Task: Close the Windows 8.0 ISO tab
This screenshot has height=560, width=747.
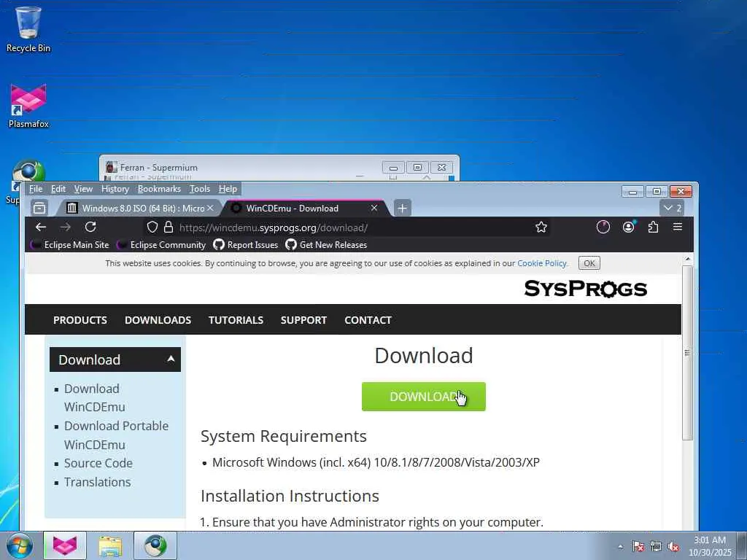Action: (x=210, y=208)
